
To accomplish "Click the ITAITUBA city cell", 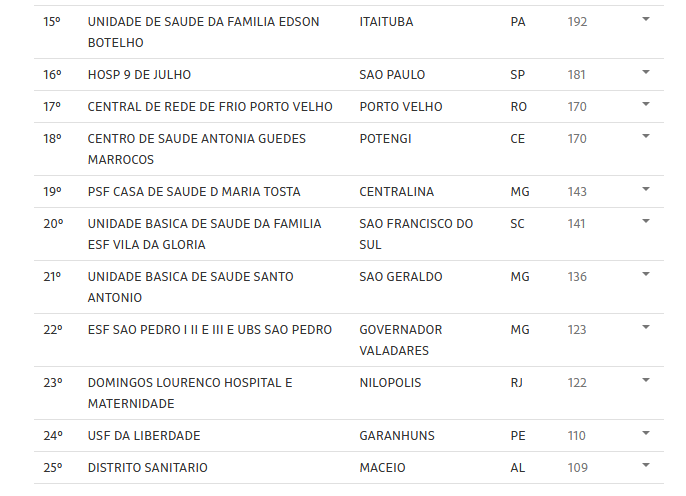I will (x=386, y=22).
